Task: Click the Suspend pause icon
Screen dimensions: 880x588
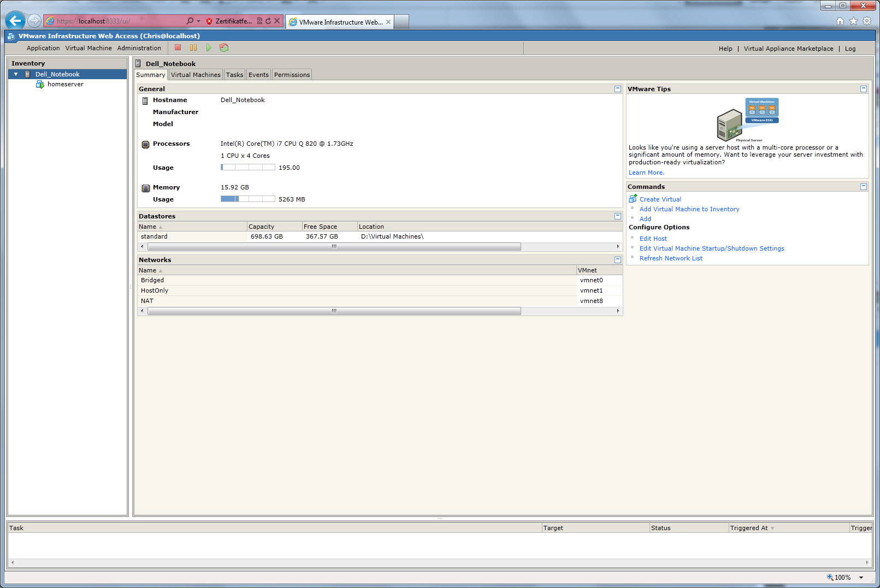Action: [x=193, y=48]
